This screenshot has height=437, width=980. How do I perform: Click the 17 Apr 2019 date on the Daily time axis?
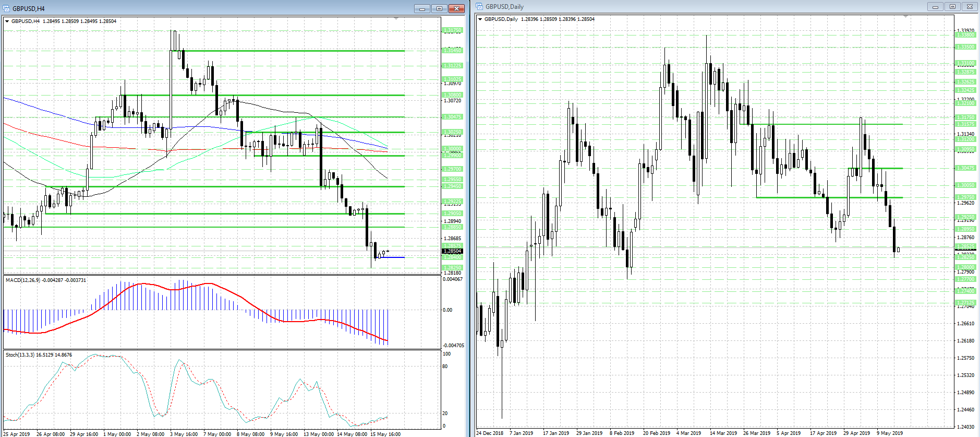pos(824,433)
